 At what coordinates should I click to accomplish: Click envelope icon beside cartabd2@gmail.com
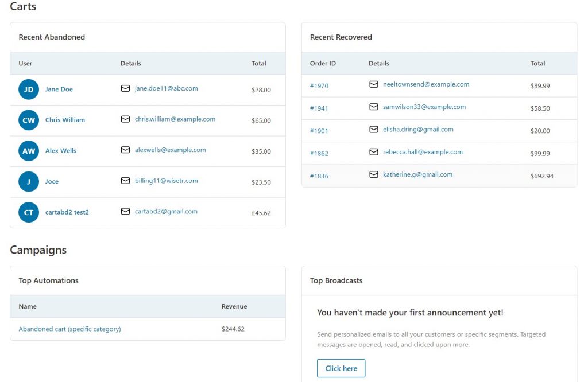[x=125, y=211]
